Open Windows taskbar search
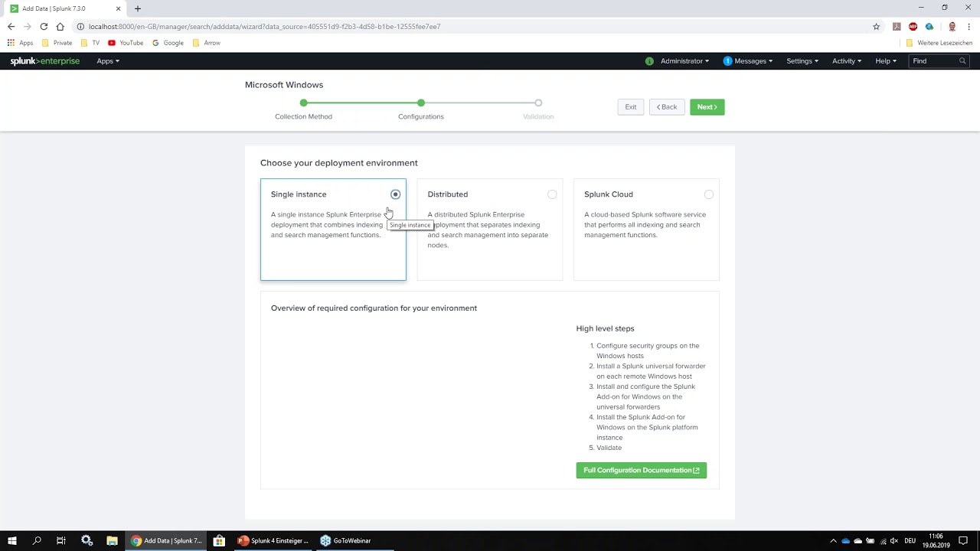 pos(37,541)
